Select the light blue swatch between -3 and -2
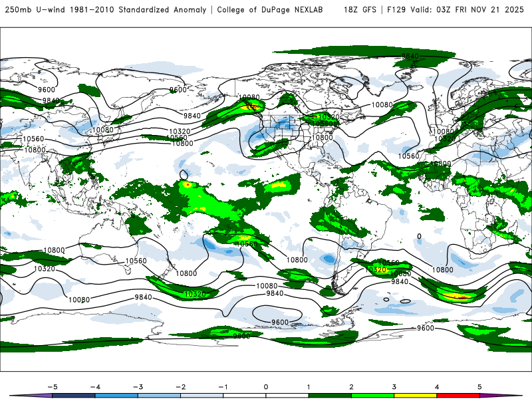532x399 pixels. coord(159,396)
